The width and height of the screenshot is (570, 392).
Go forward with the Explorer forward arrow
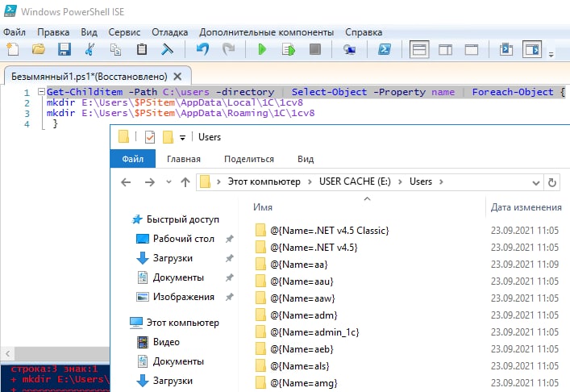point(150,181)
